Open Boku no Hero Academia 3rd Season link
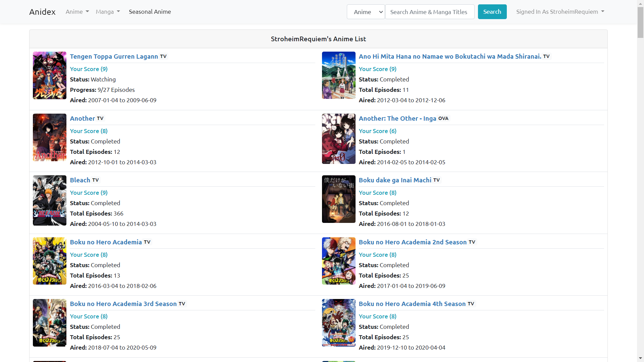This screenshot has height=362, width=644. (123, 304)
